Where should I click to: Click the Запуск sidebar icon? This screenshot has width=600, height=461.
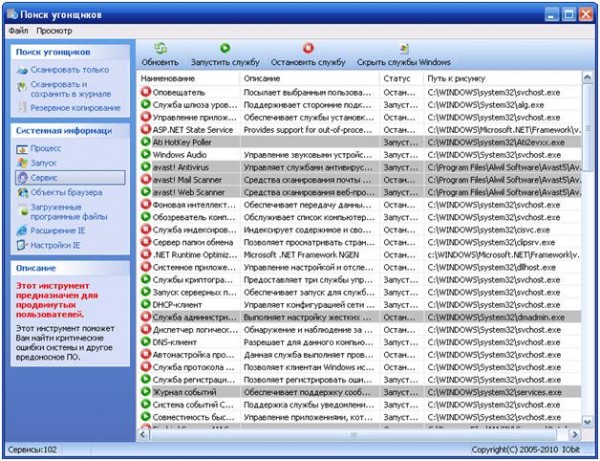click(x=23, y=163)
